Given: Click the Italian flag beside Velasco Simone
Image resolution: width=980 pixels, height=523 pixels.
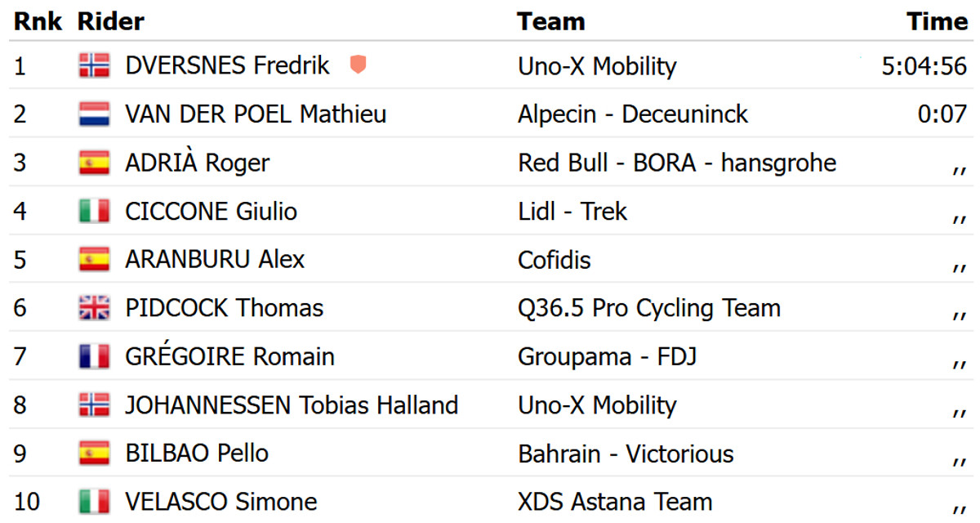Looking at the screenshot, I should [95, 501].
